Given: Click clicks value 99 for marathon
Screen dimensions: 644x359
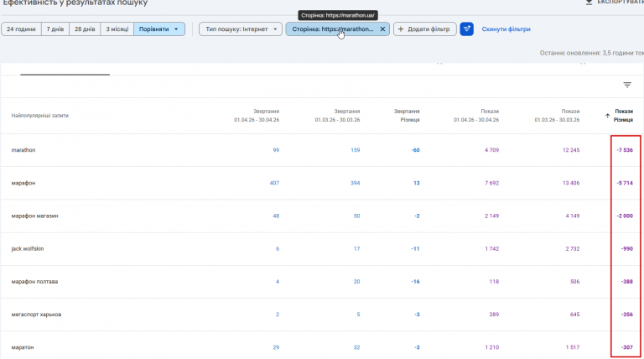Looking at the screenshot, I should 276,150.
